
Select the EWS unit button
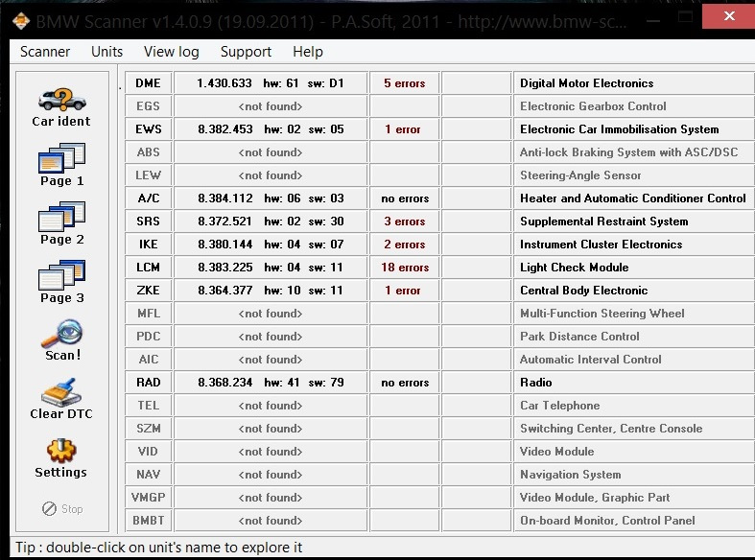(149, 128)
